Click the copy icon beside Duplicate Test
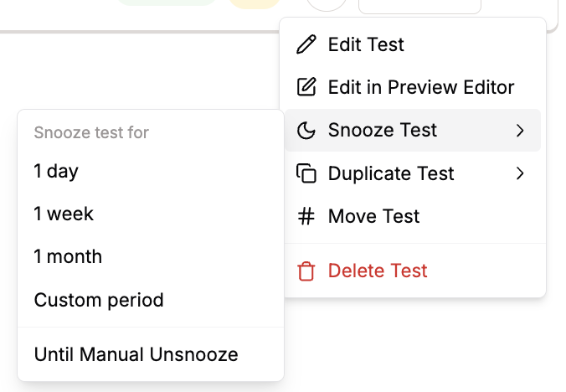The image size is (566, 392). (306, 174)
